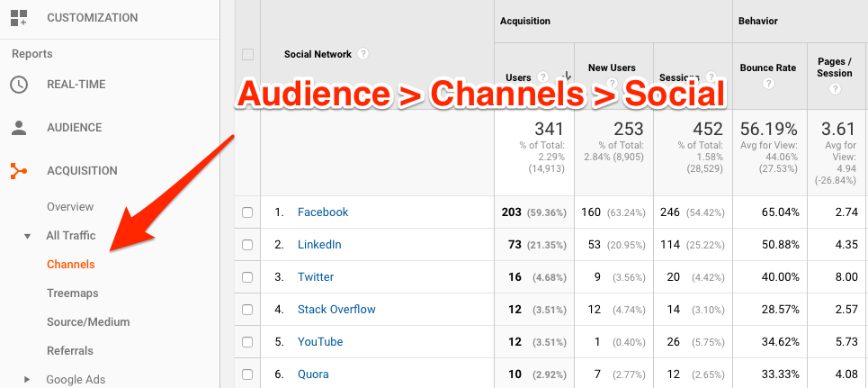Check the Stack Overflow row checkbox
Viewport: 868px width, 388px height.
click(x=247, y=310)
